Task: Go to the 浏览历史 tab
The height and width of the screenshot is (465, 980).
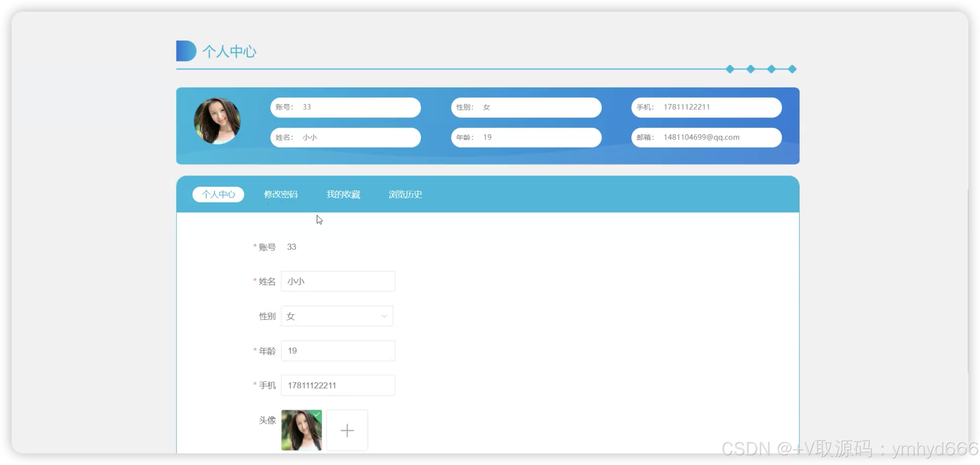Action: click(405, 194)
